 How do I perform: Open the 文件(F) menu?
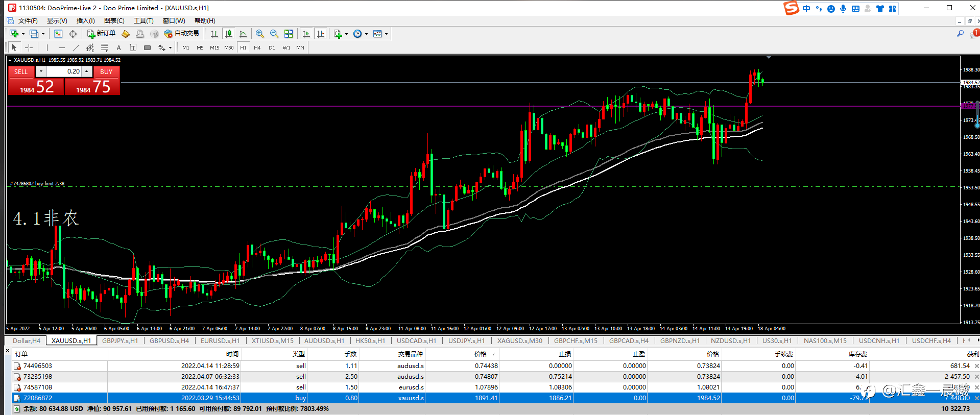[28, 20]
